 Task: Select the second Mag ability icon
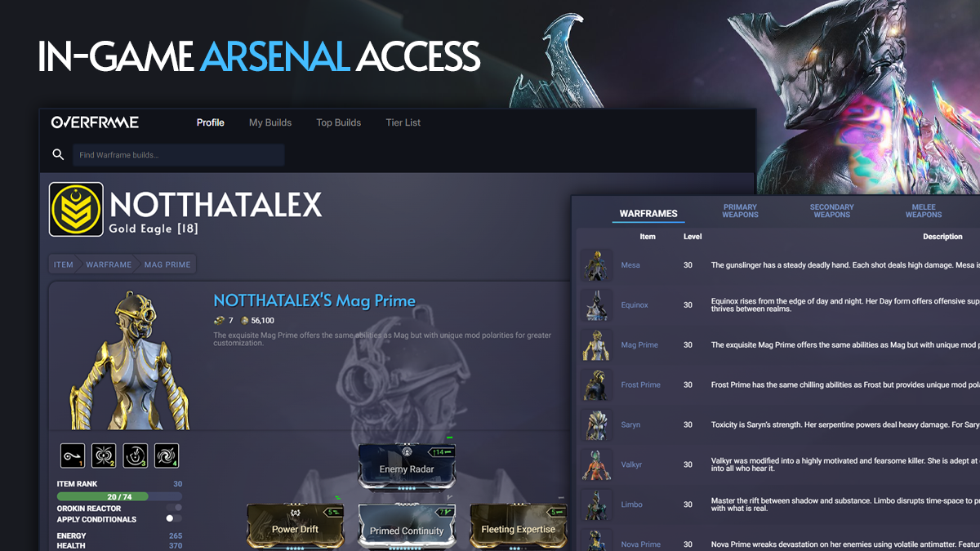(104, 455)
